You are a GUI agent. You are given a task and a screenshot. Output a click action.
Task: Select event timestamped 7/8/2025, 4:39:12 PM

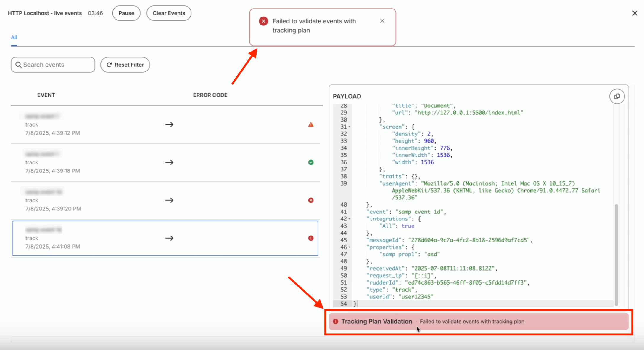(165, 124)
